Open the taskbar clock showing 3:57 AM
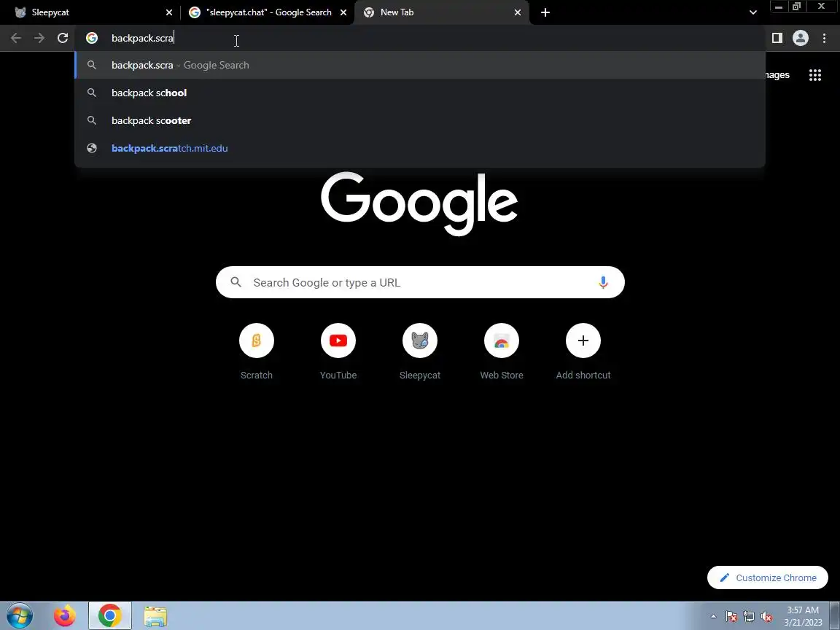This screenshot has height=630, width=840. pos(803,616)
